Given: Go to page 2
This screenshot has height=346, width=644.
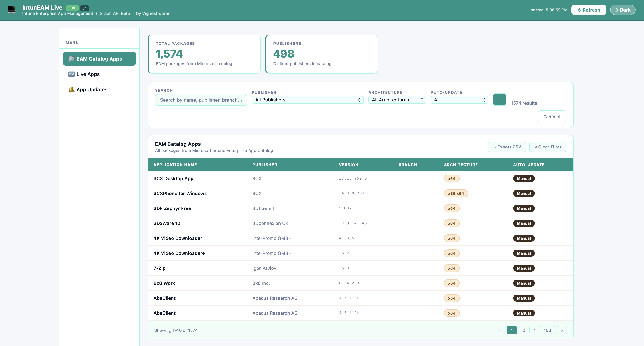Looking at the screenshot, I should [x=524, y=330].
